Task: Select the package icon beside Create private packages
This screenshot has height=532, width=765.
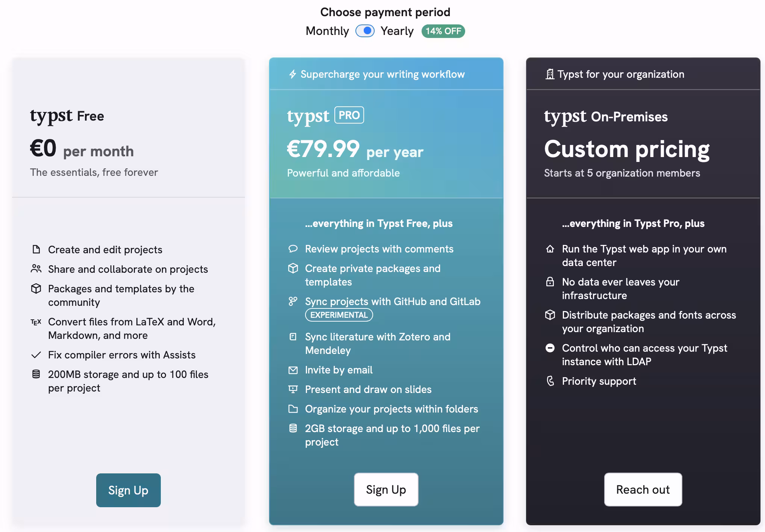Action: click(x=293, y=268)
